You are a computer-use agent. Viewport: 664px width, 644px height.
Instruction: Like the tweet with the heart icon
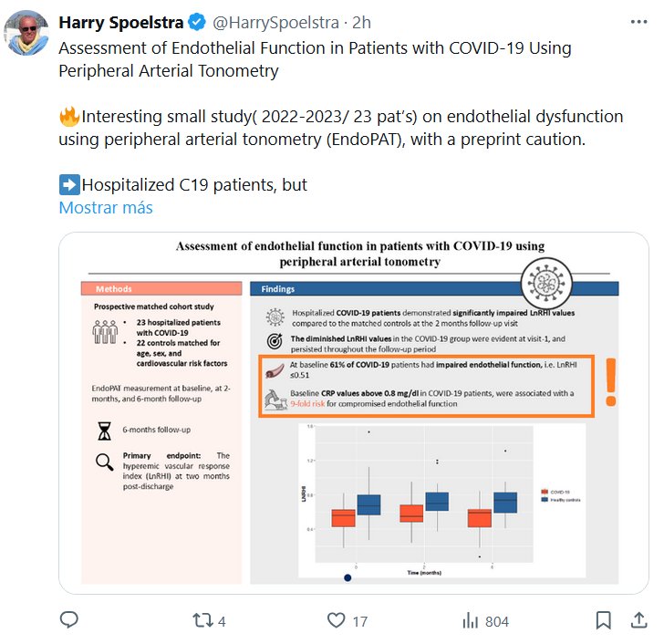(336, 620)
